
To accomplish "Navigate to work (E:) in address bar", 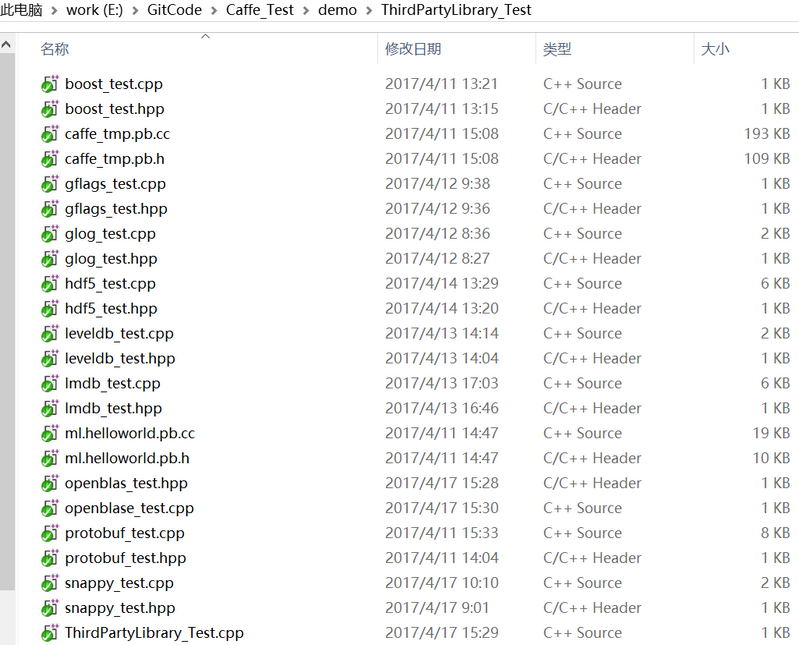I will (x=94, y=10).
